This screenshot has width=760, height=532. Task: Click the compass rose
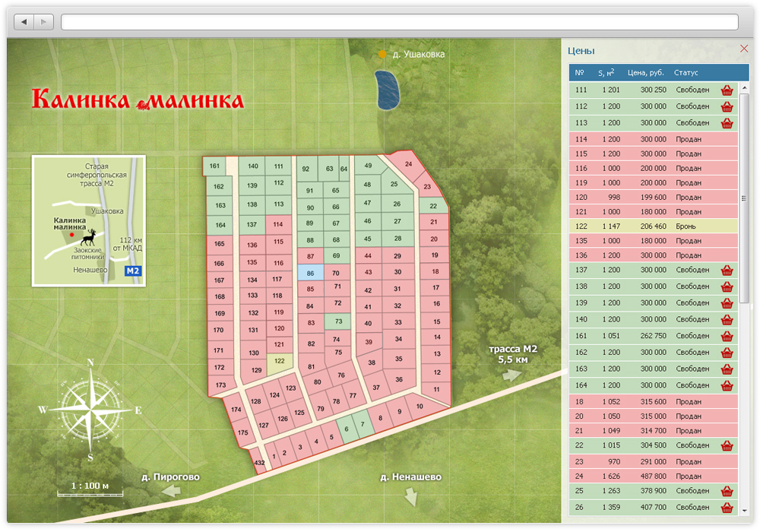click(90, 410)
